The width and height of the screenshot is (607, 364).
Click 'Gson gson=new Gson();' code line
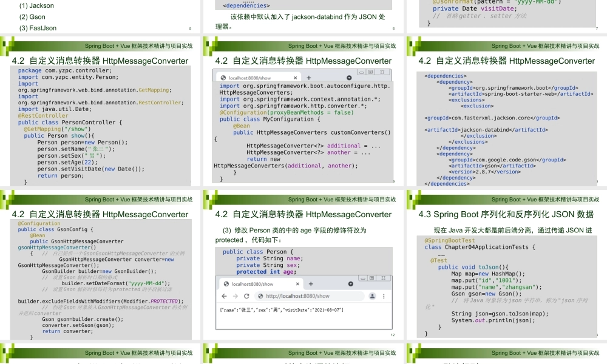pyautogui.click(x=486, y=294)
